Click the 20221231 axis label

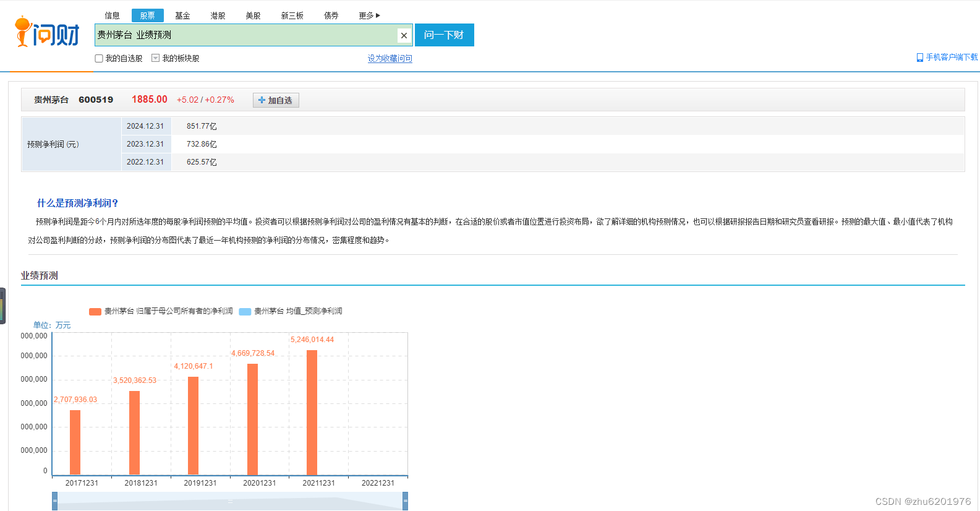378,483
